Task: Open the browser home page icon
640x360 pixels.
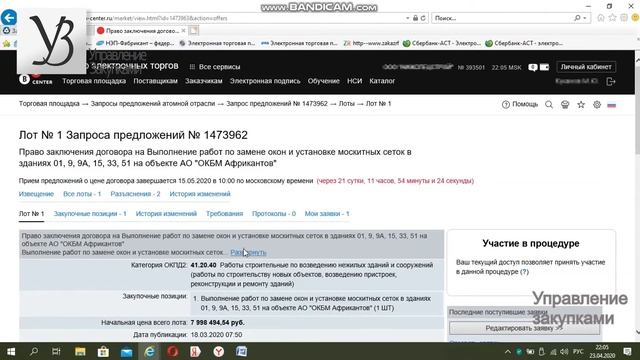Action: (x=601, y=18)
